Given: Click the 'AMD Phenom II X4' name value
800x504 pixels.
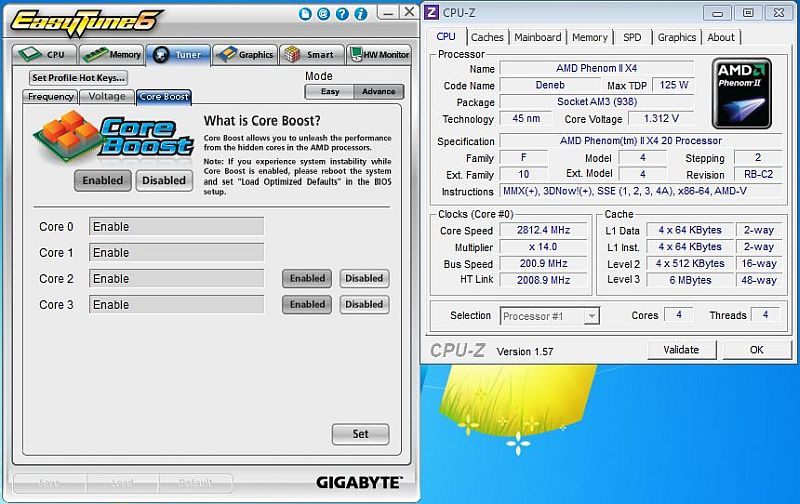Looking at the screenshot, I should (x=596, y=68).
